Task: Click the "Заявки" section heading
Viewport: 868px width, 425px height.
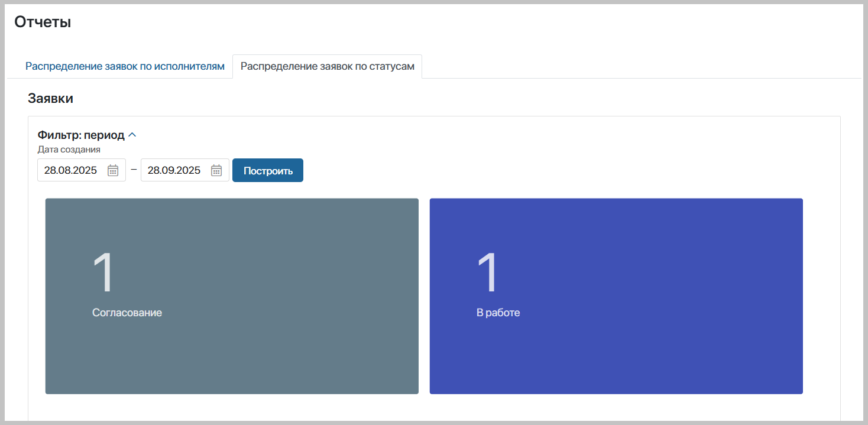Action: 50,99
